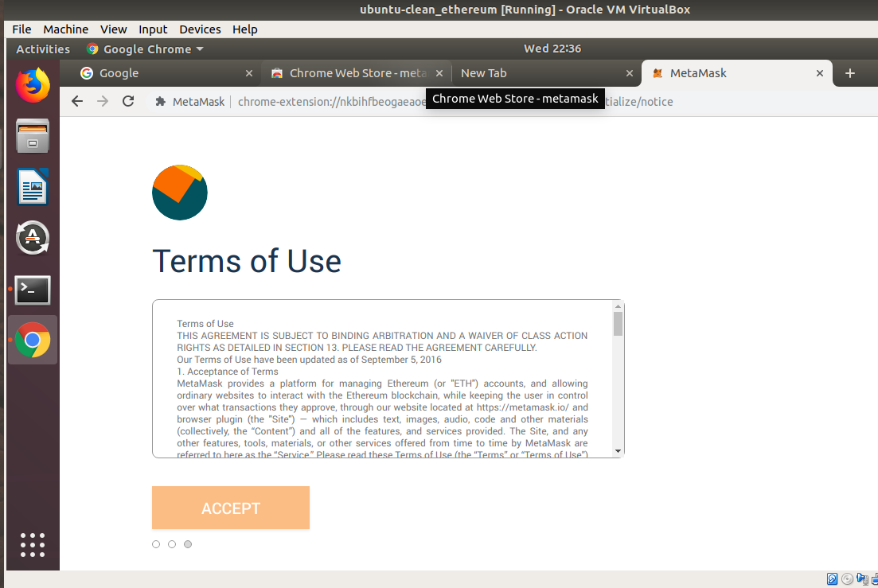Click the ACCEPT button
878x588 pixels.
point(230,508)
